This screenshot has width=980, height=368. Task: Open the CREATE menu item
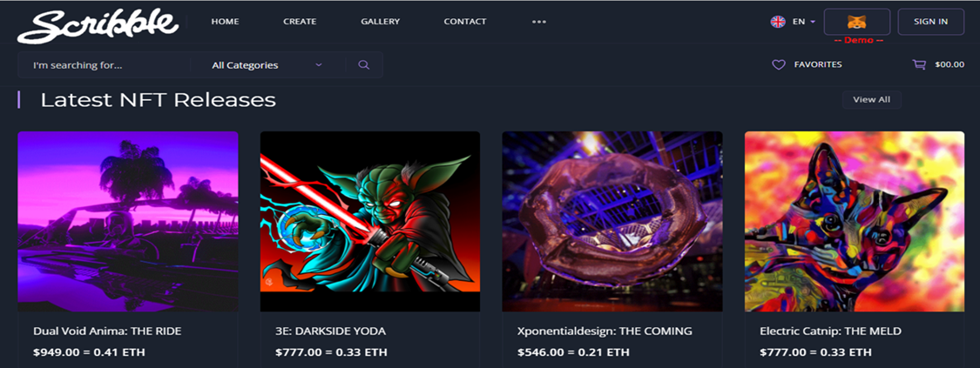pyautogui.click(x=300, y=21)
